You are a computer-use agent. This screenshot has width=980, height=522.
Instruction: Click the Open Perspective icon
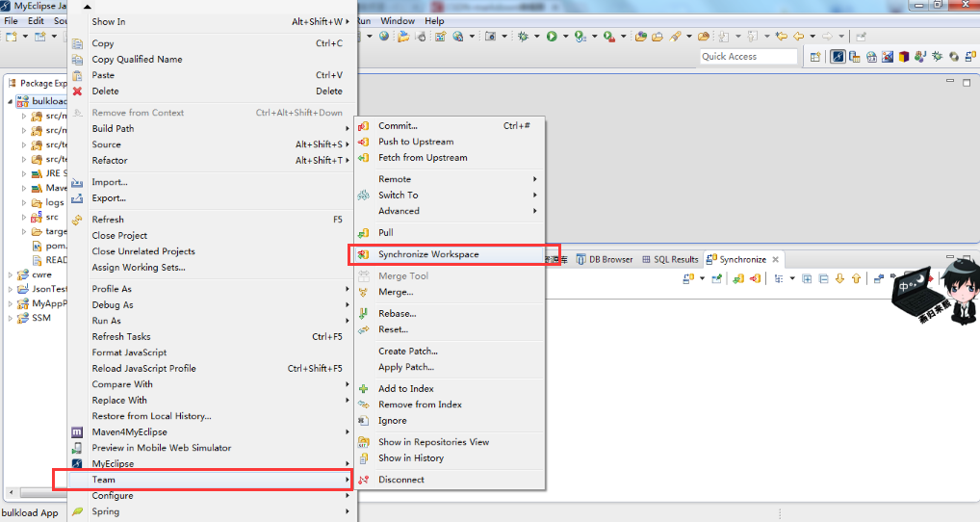point(815,57)
